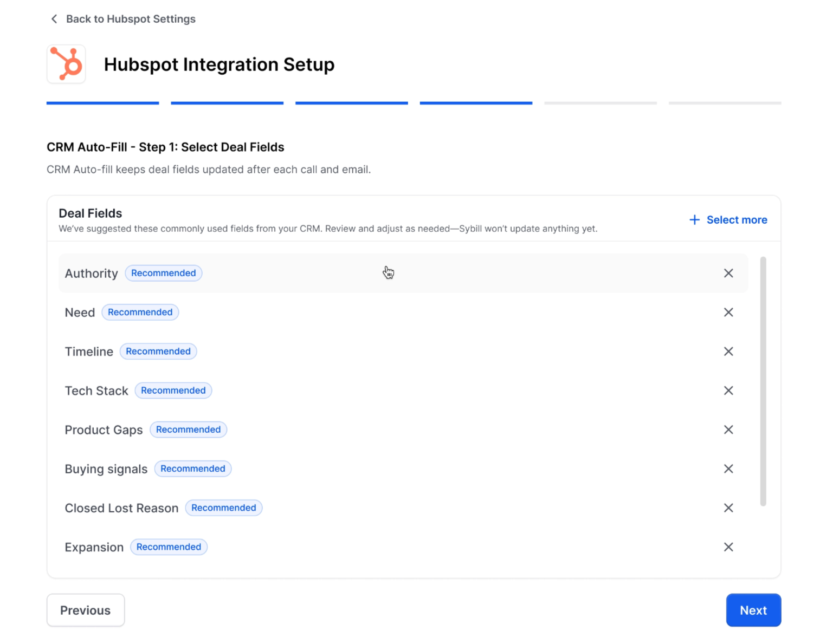Click the Deal Fields section heading
Viewport: 826px width, 644px height.
91,213
